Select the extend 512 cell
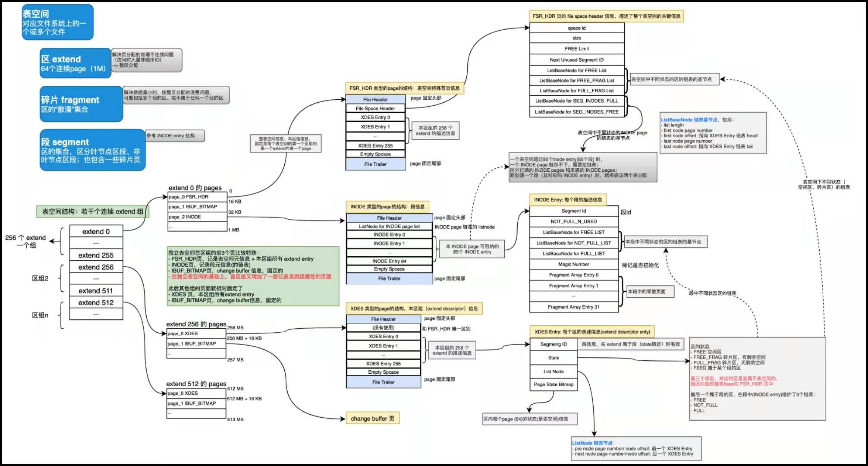 point(96,303)
